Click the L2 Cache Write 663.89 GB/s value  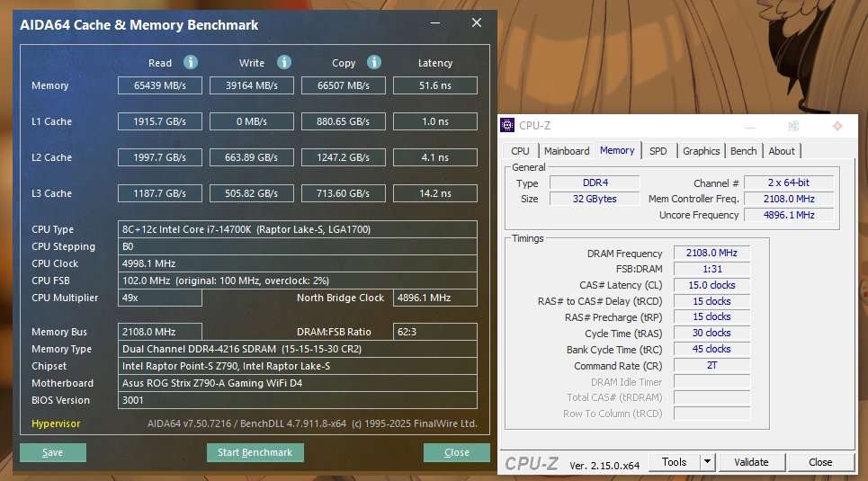tap(252, 157)
